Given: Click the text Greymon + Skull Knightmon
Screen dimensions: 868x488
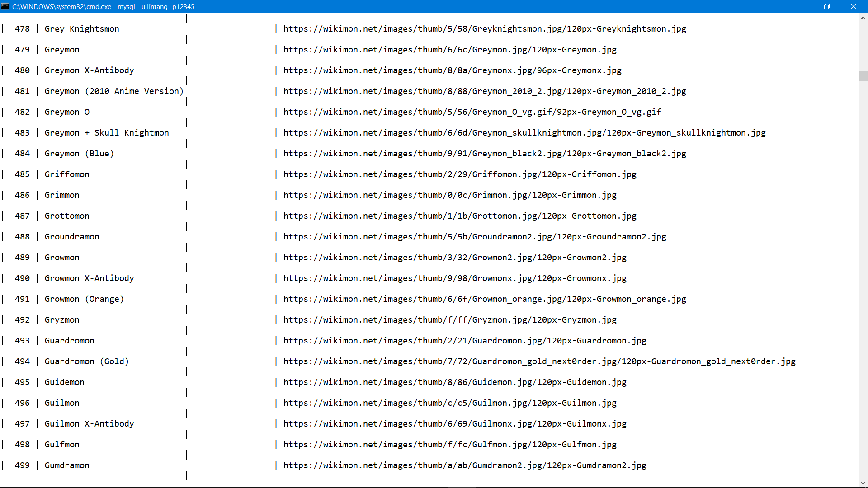Looking at the screenshot, I should point(107,133).
